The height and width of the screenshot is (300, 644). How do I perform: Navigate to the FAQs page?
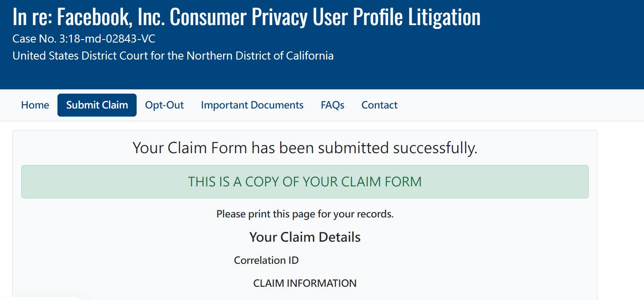pos(332,105)
